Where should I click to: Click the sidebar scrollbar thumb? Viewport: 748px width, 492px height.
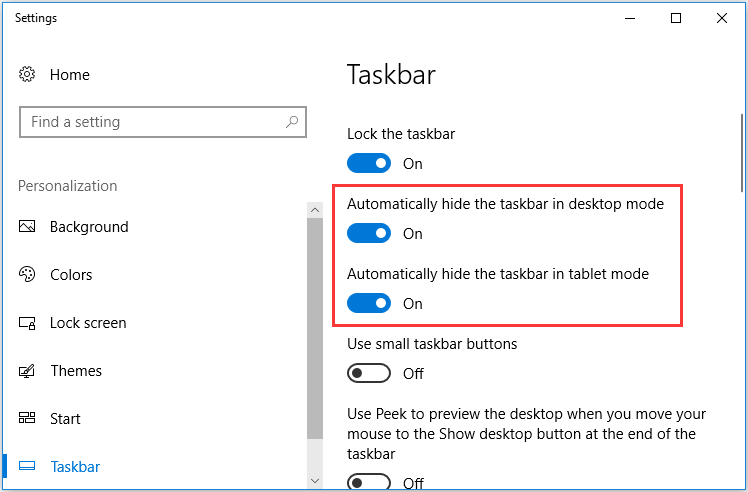315,328
